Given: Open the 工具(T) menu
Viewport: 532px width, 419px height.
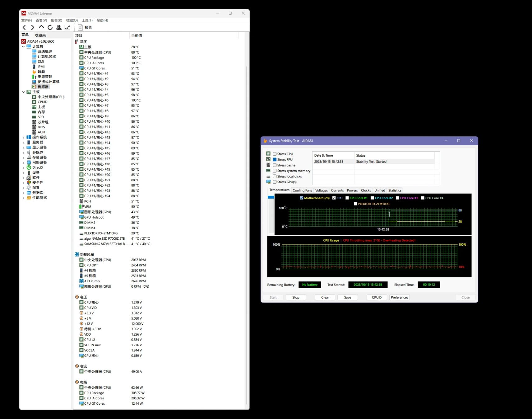Looking at the screenshot, I should click(x=87, y=21).
